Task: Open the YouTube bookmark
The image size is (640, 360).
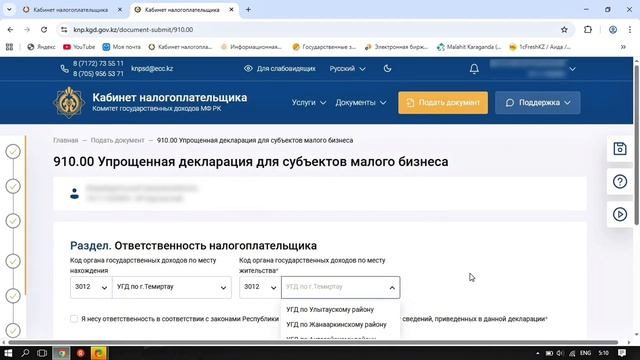Action: 79,47
